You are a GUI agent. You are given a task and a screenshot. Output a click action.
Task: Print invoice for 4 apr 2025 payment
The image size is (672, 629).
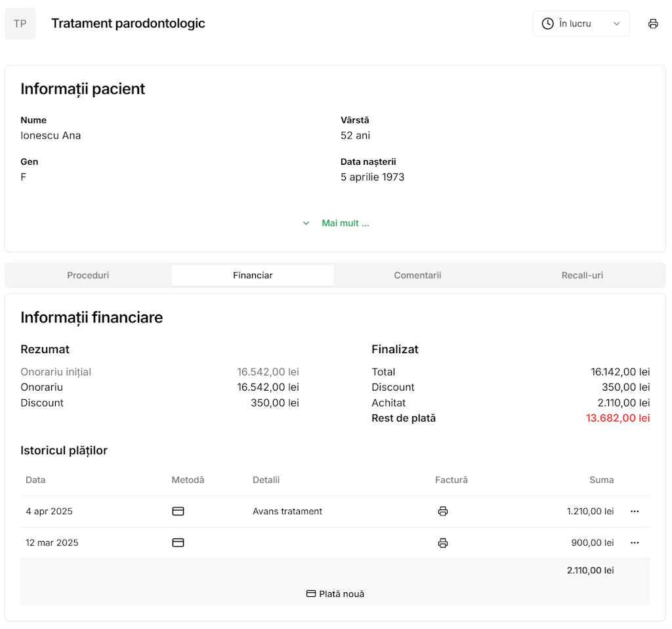(x=443, y=511)
